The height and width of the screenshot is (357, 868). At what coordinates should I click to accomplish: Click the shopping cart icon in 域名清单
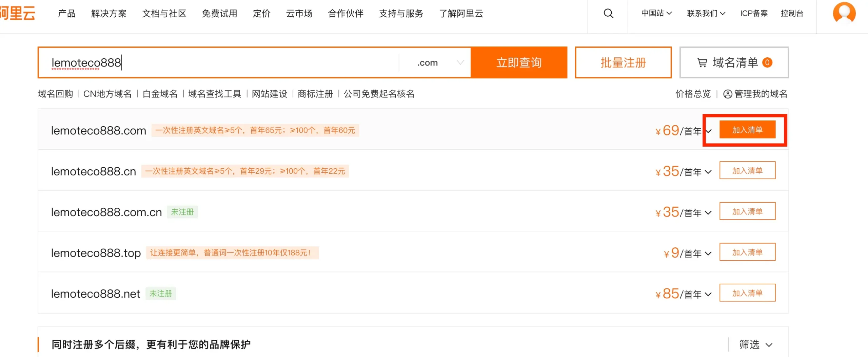702,63
